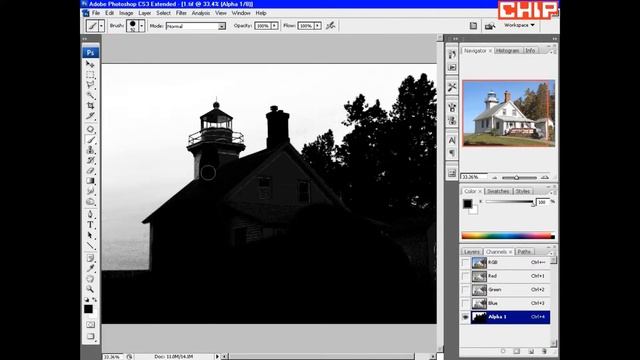Select the Line tool

coord(90,246)
